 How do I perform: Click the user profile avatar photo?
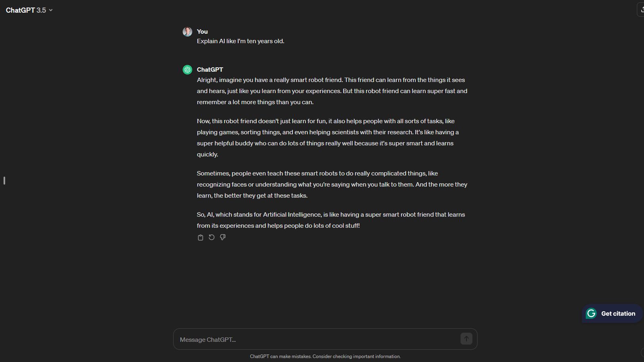tap(187, 32)
